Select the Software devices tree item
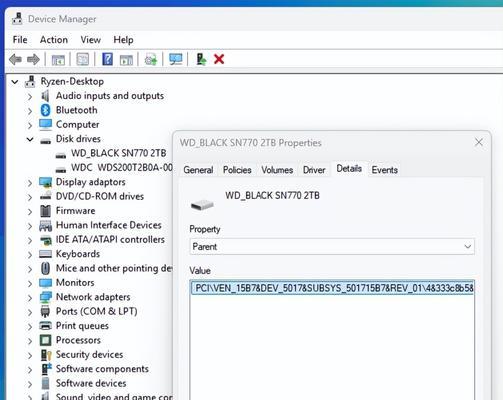This screenshot has height=400, width=503. tap(91, 383)
